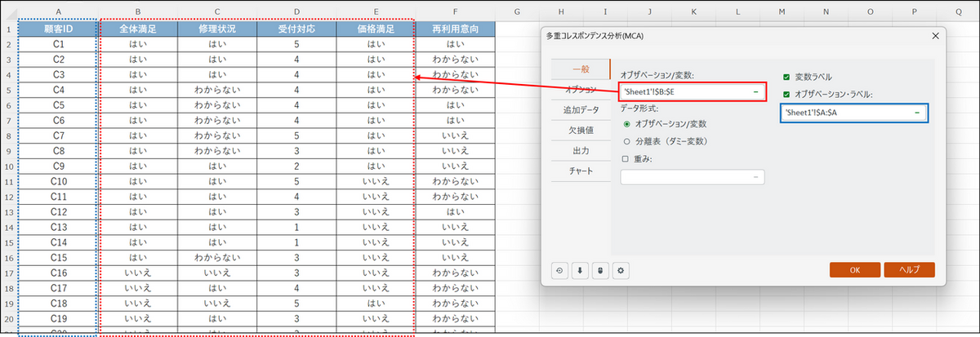Switch to the 出力 tab
The height and width of the screenshot is (337, 980).
(x=580, y=151)
